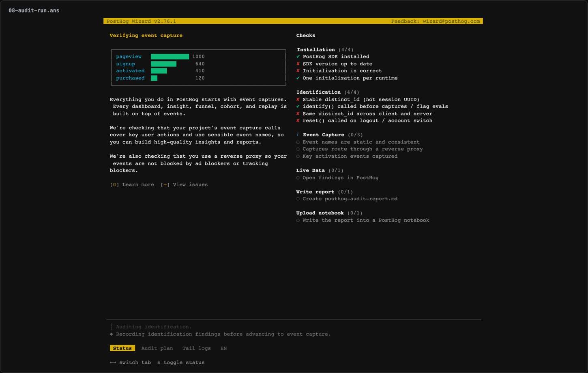The height and width of the screenshot is (373, 588).
Task: Click red X beside reset() called on logout
Action: click(x=298, y=120)
